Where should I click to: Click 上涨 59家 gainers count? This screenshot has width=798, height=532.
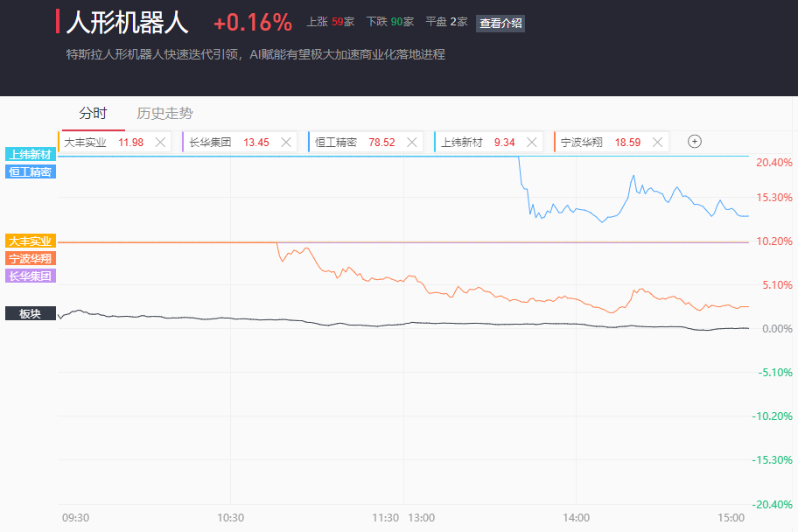330,22
